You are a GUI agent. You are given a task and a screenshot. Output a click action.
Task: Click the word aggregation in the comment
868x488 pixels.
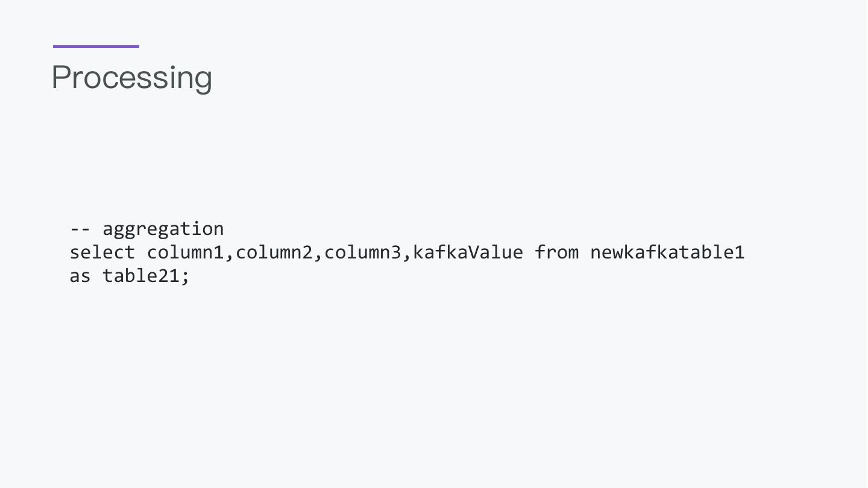click(163, 230)
